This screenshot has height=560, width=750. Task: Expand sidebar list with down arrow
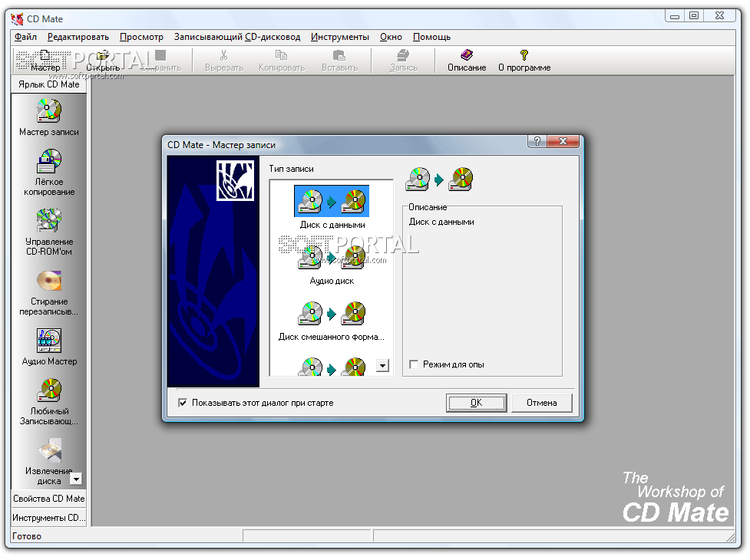tap(76, 478)
